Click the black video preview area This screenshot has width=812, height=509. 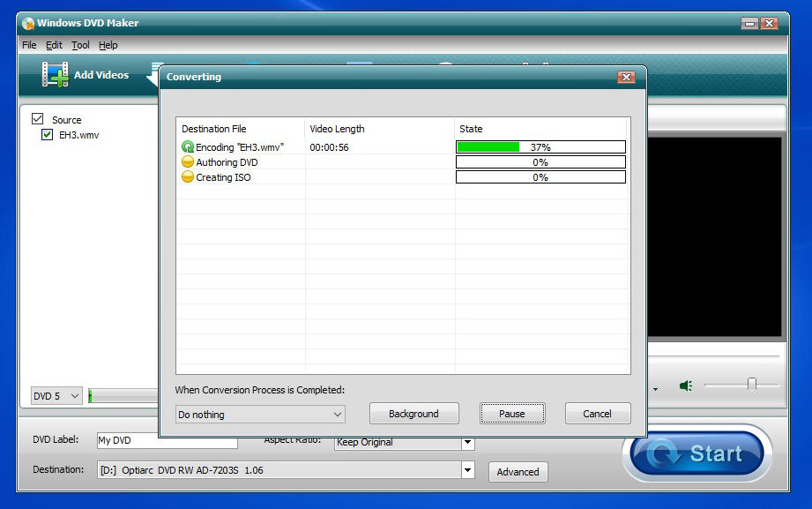[x=714, y=237]
